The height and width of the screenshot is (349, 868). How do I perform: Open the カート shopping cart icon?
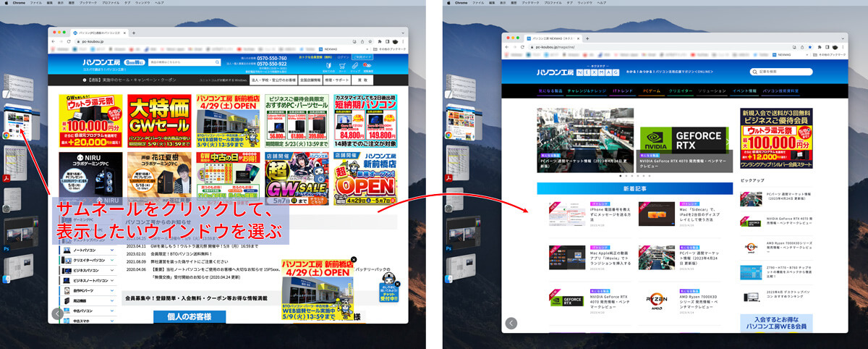coord(343,67)
